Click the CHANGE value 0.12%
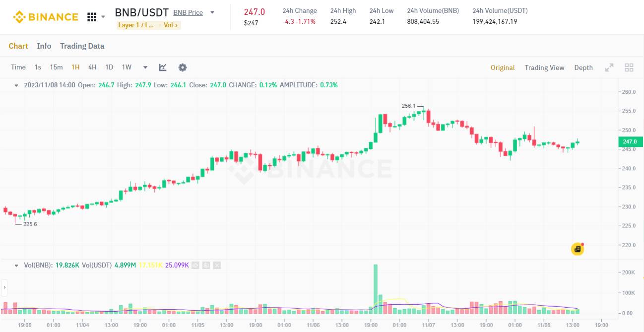The width and height of the screenshot is (644, 332). click(268, 85)
